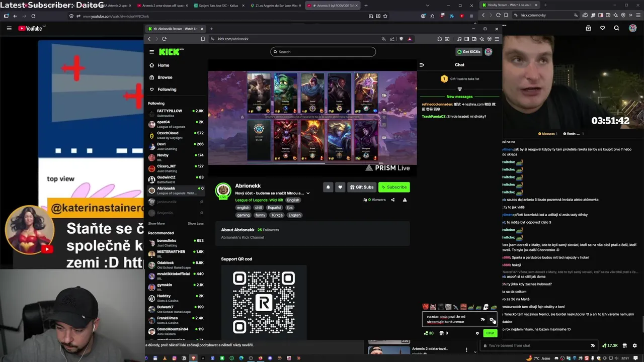Open MISTERARTHER recommended channel
The image size is (644, 362).
(x=176, y=253)
